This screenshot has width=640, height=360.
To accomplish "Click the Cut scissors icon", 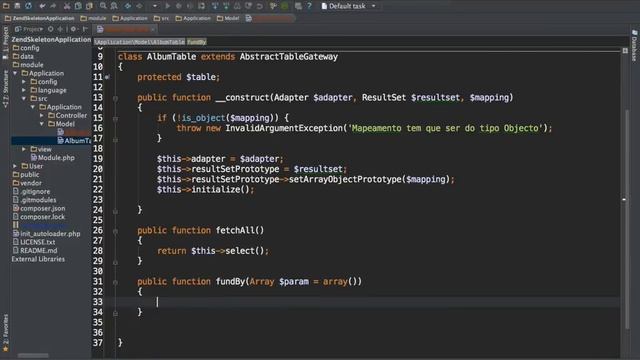I will tap(67, 6).
